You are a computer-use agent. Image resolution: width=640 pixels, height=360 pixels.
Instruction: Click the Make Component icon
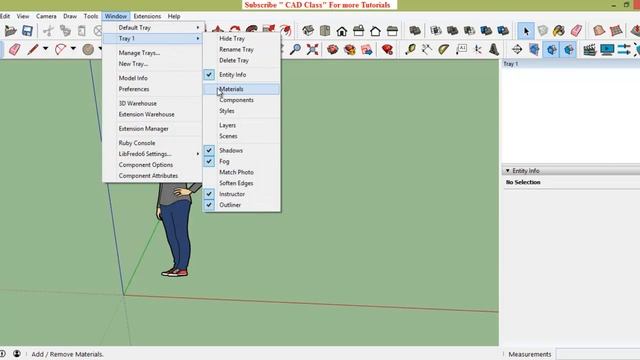point(542,31)
